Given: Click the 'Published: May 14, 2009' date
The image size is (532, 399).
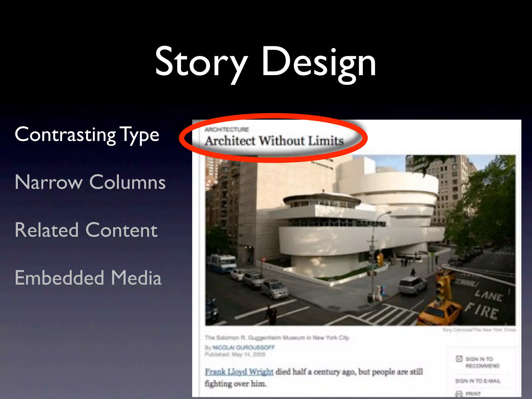Looking at the screenshot, I should tap(235, 354).
